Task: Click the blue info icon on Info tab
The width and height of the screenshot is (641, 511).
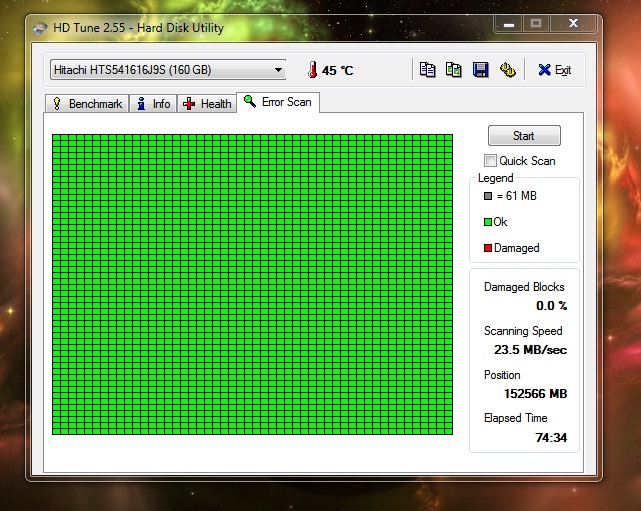Action: coord(141,103)
